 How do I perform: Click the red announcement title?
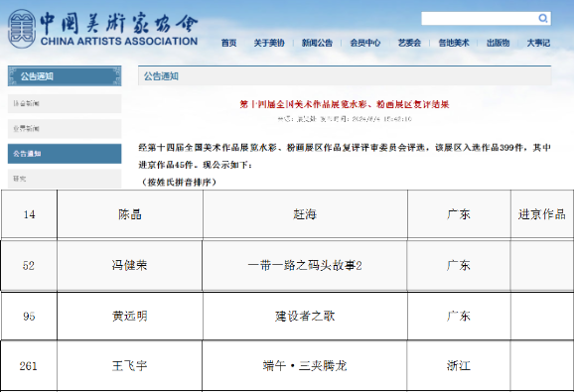pos(345,104)
